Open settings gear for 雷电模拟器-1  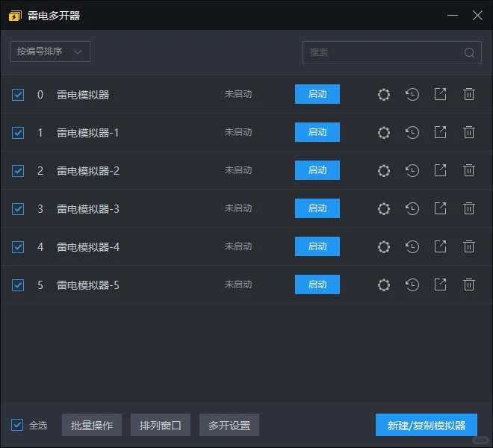point(384,132)
